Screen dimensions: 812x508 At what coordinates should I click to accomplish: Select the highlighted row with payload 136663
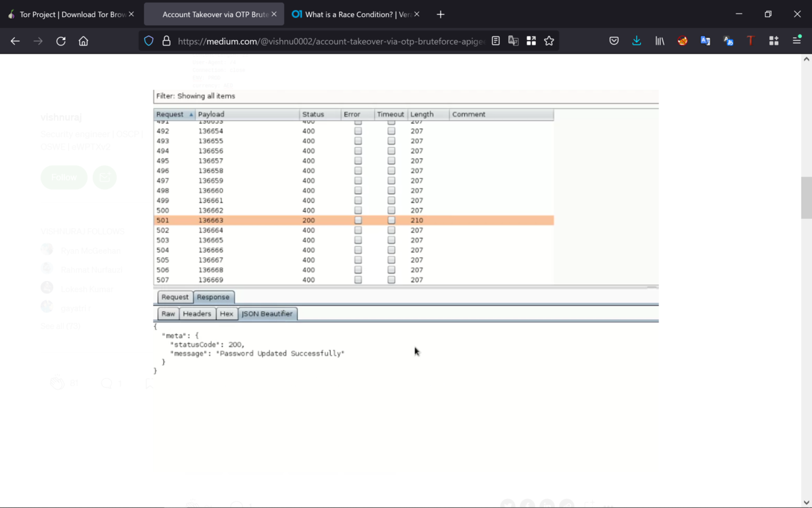tap(354, 221)
